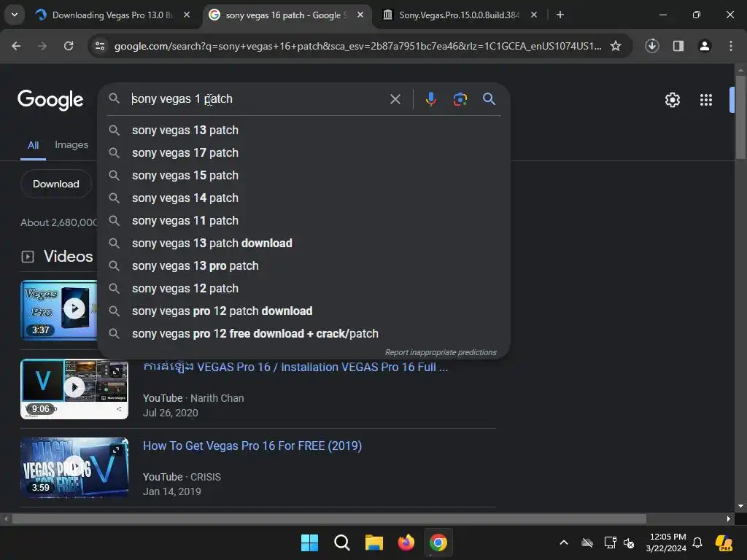Click inside the Google search text field

pyautogui.click(x=258, y=98)
